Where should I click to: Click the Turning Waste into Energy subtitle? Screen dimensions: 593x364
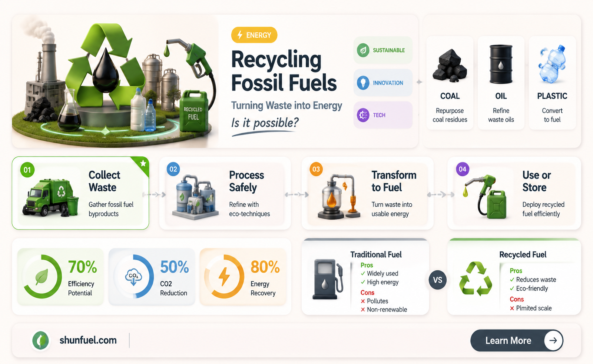pyautogui.click(x=286, y=106)
